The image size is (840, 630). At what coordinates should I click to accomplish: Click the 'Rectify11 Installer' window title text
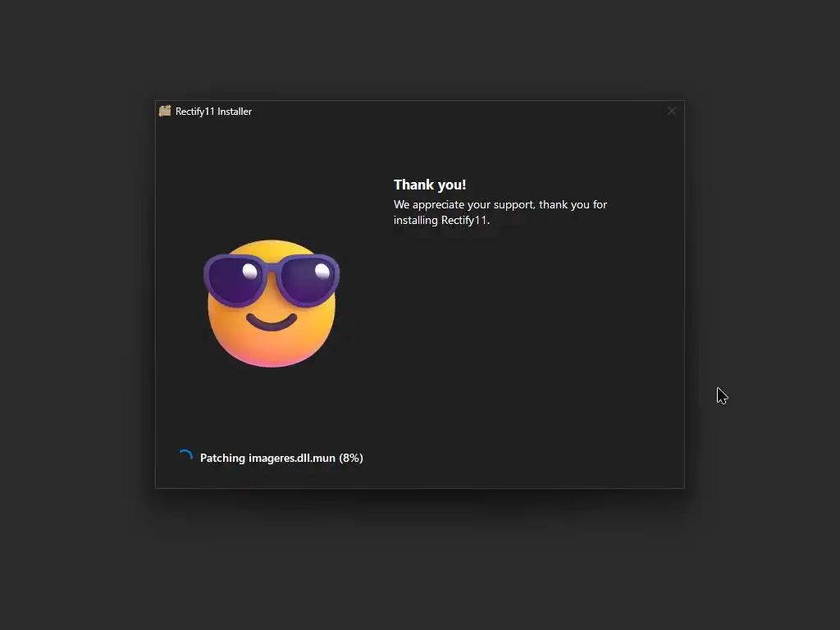214,112
